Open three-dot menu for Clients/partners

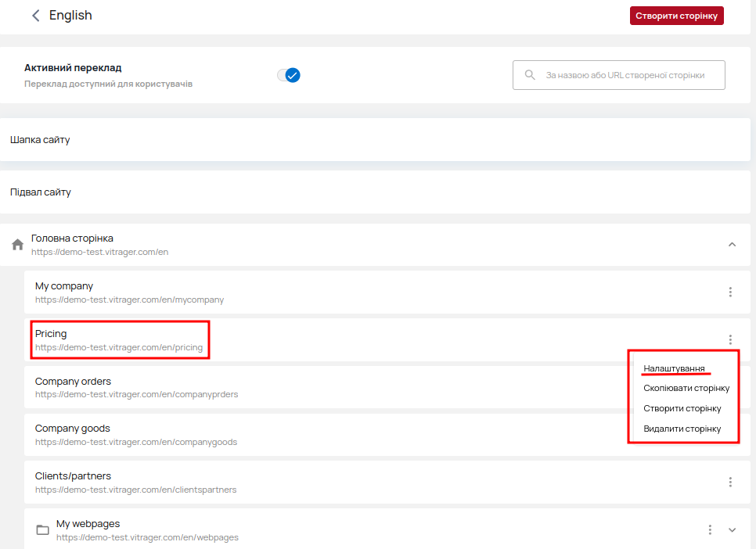tap(730, 482)
